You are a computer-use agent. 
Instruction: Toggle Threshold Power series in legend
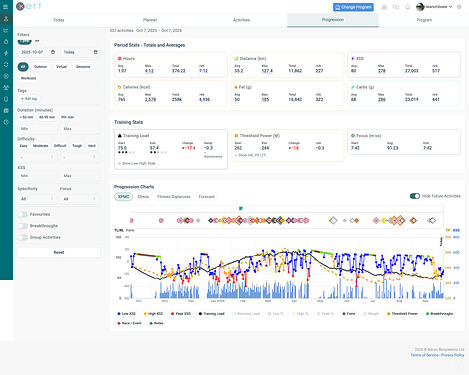click(x=402, y=314)
